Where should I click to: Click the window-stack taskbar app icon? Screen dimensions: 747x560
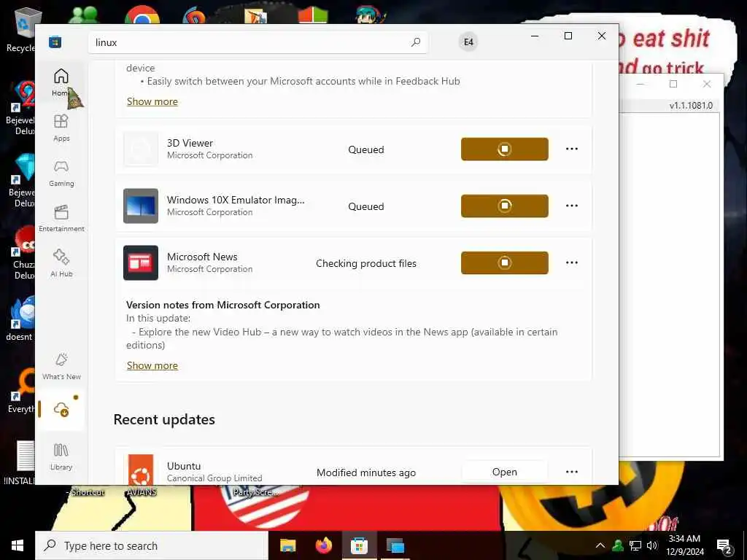[395, 545]
